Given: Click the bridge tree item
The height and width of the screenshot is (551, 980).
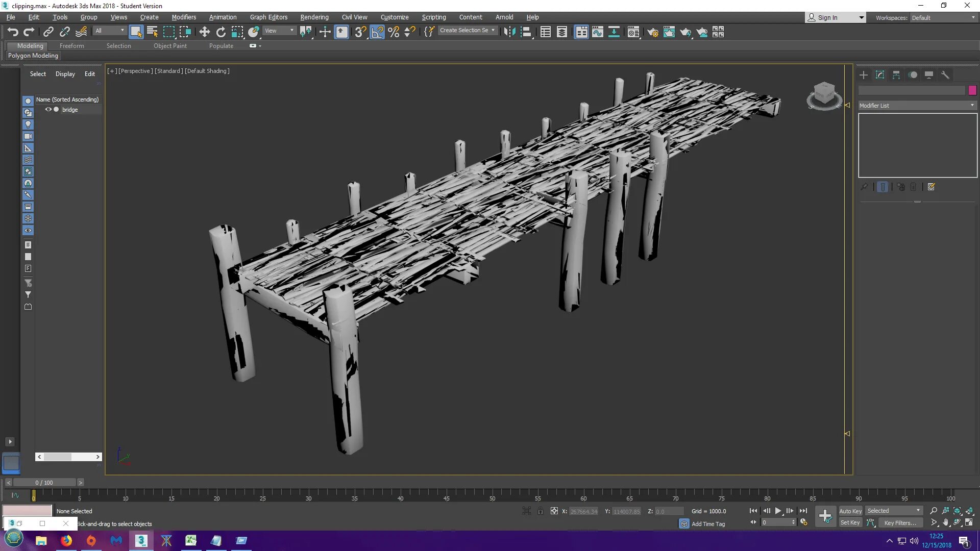Looking at the screenshot, I should pos(70,109).
